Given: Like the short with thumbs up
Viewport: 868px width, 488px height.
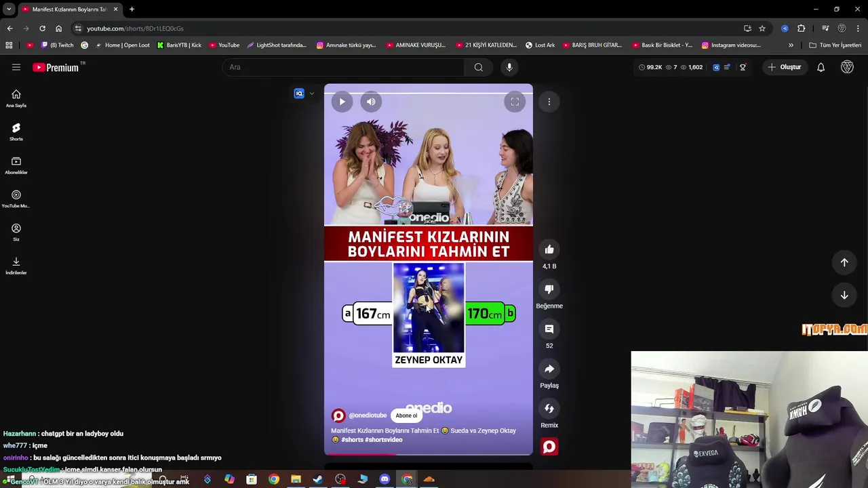Looking at the screenshot, I should 549,249.
